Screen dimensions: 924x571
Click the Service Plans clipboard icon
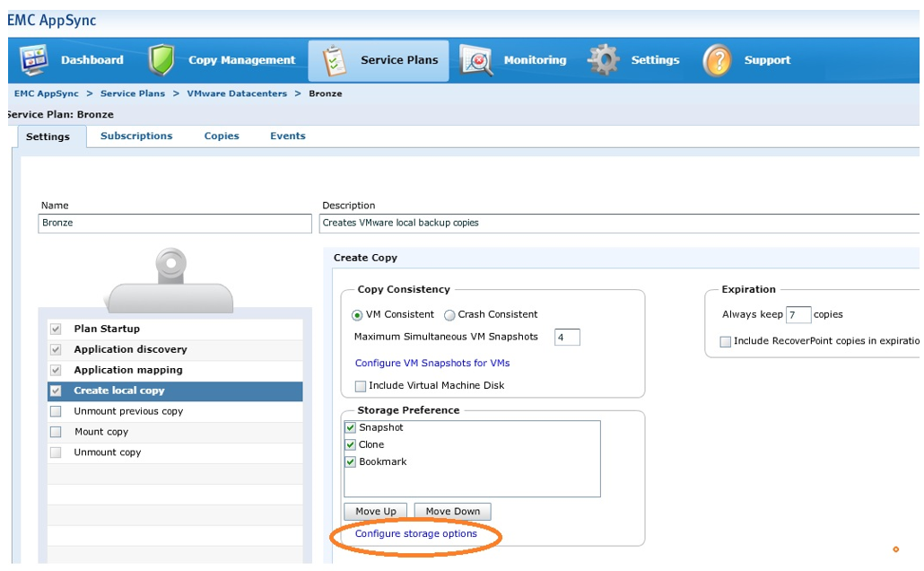[x=335, y=61]
